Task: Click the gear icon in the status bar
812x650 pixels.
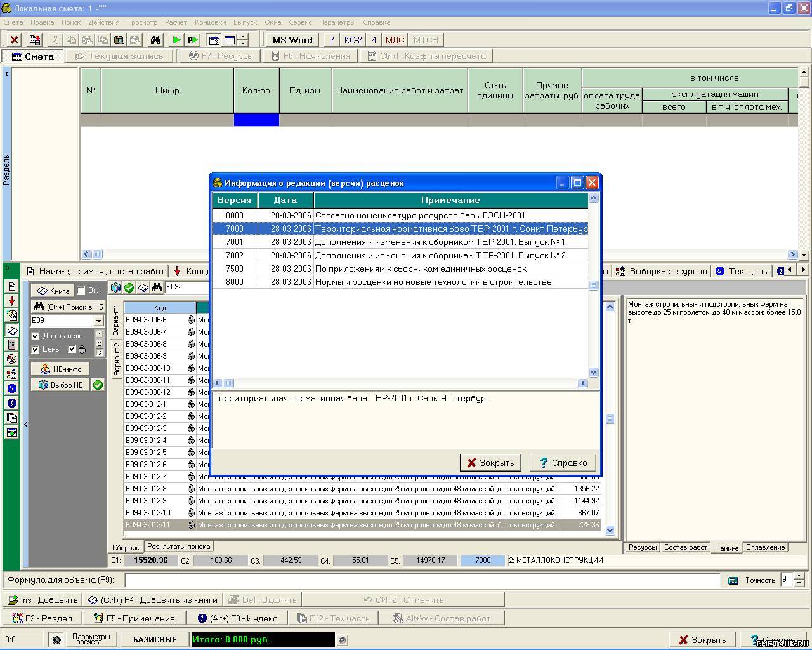Action: tap(56, 640)
